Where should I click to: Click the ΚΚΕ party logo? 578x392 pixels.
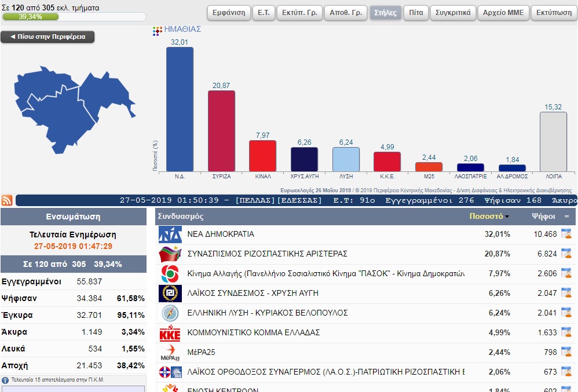170,333
